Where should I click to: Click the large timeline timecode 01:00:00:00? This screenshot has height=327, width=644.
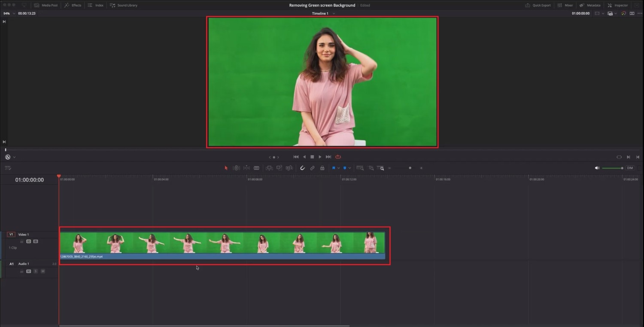tap(30, 180)
